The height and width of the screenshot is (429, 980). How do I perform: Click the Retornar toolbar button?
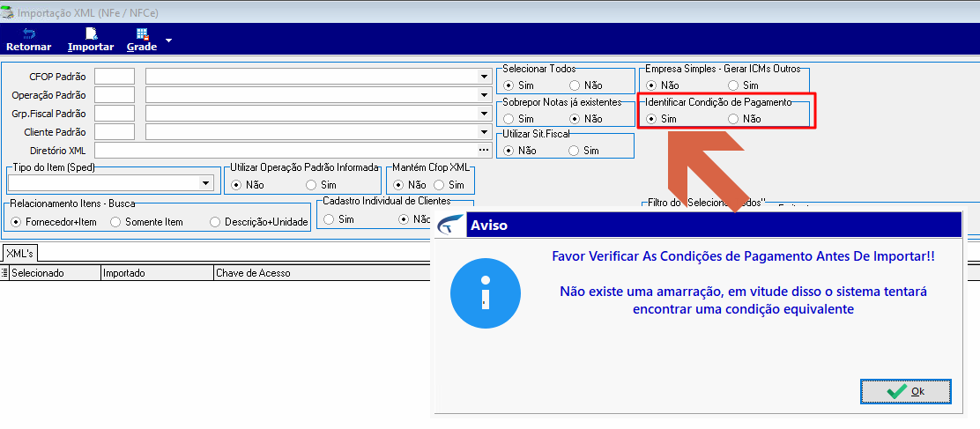pos(29,40)
